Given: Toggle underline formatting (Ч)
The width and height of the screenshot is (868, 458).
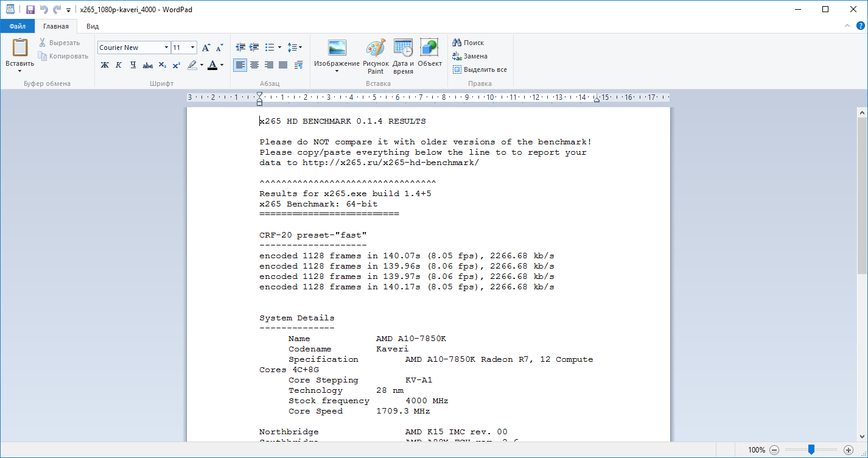Looking at the screenshot, I should pyautogui.click(x=133, y=65).
